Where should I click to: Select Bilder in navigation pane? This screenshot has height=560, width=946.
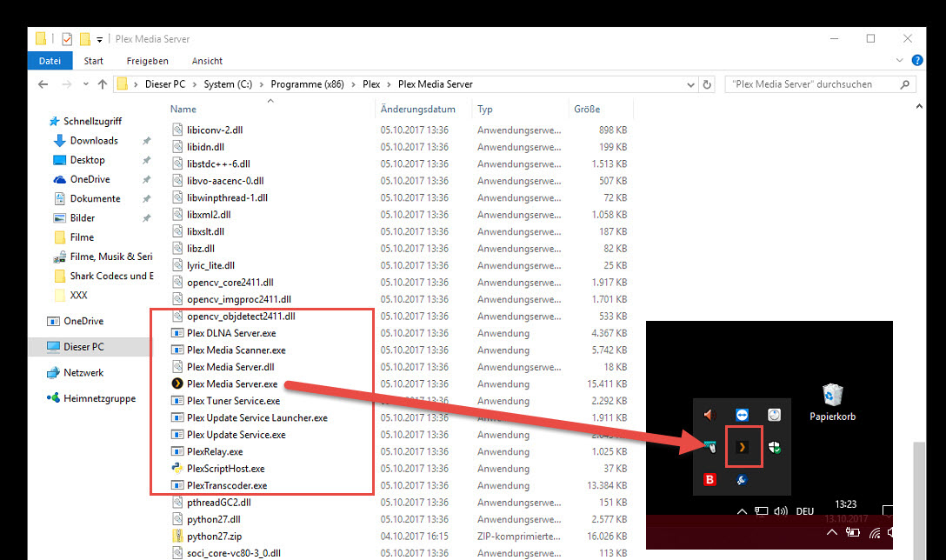pyautogui.click(x=83, y=218)
